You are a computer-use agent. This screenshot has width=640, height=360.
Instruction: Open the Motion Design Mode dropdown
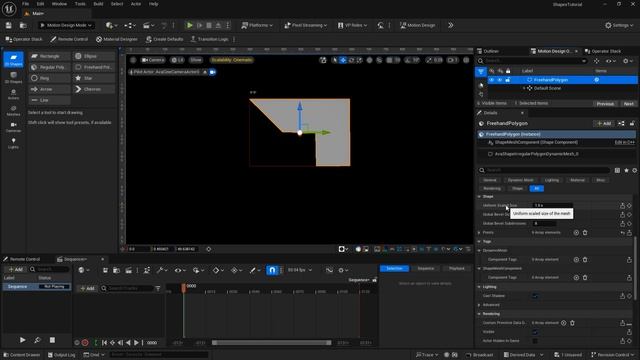coord(66,25)
